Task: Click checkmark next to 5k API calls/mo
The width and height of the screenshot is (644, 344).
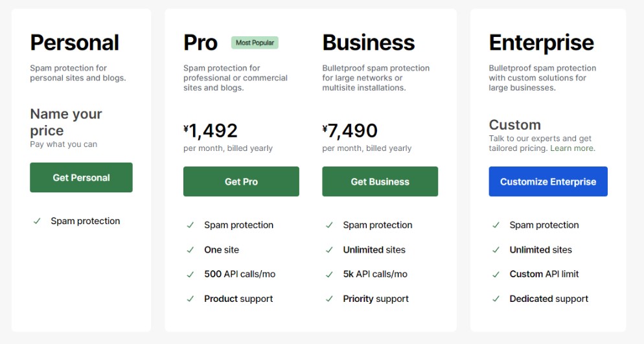Action: [329, 274]
